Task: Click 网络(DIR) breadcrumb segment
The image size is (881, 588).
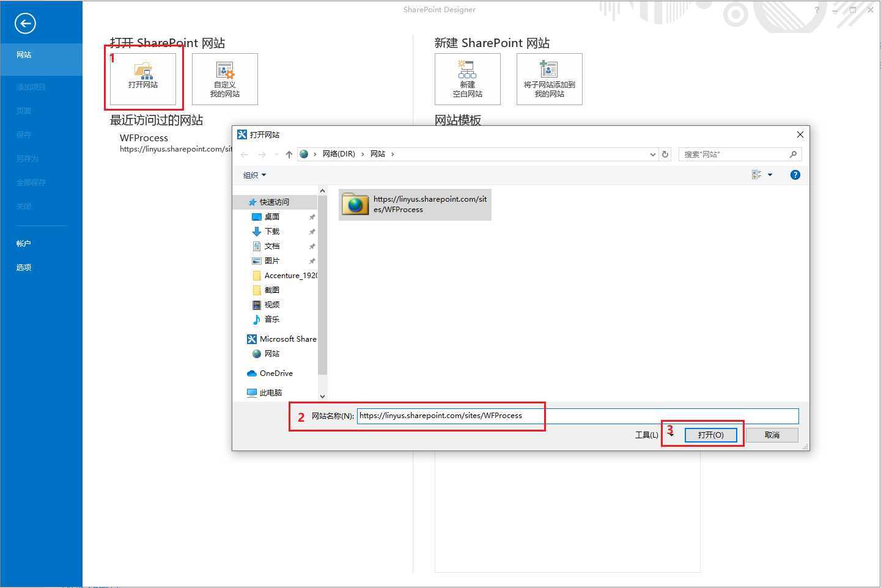Action: tap(339, 154)
